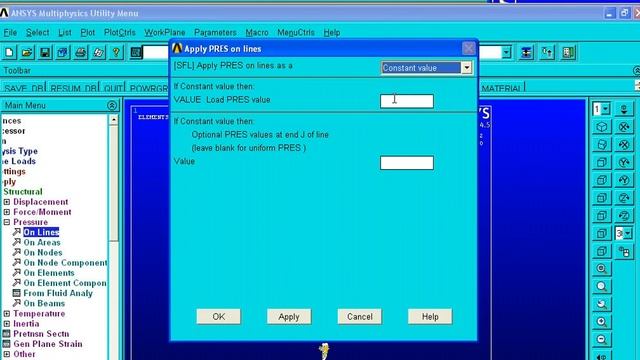The width and height of the screenshot is (640, 360).
Task: Click the New Analysis toolbar icon
Action: click(9, 53)
